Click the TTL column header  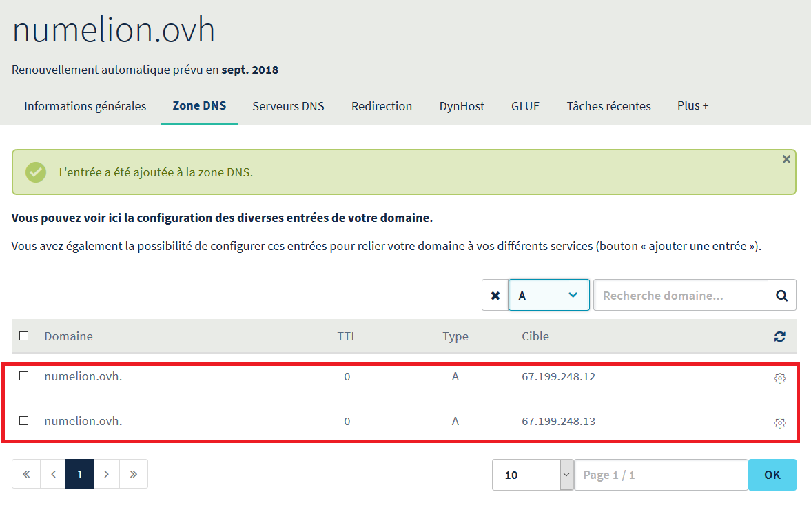pyautogui.click(x=347, y=336)
